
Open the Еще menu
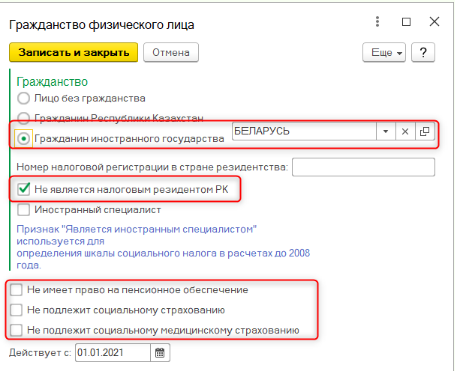384,52
